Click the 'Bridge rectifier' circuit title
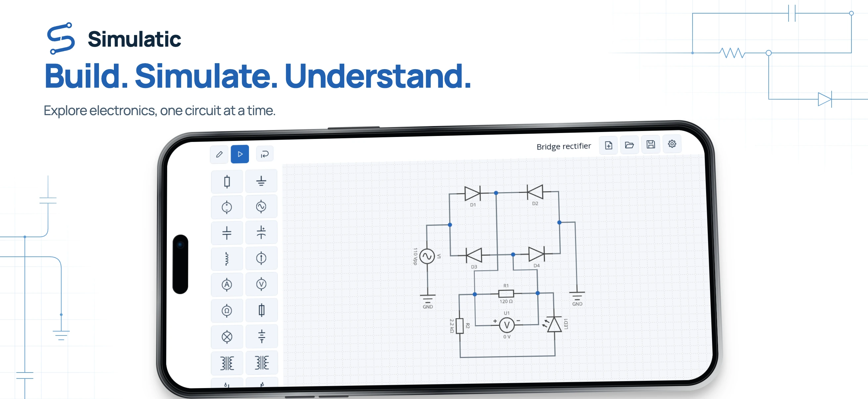Screen dimensions: 868x399 pos(563,146)
